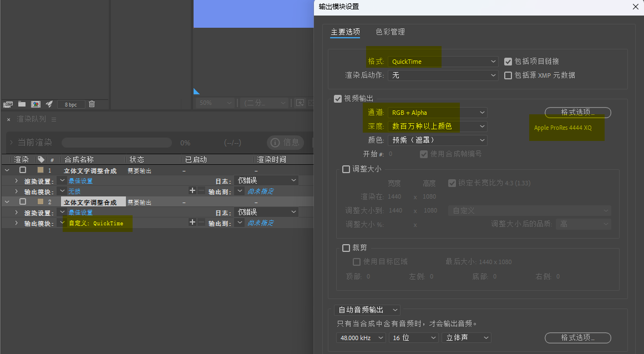
Task: Collapse render queue item 1
Action: 7,170
